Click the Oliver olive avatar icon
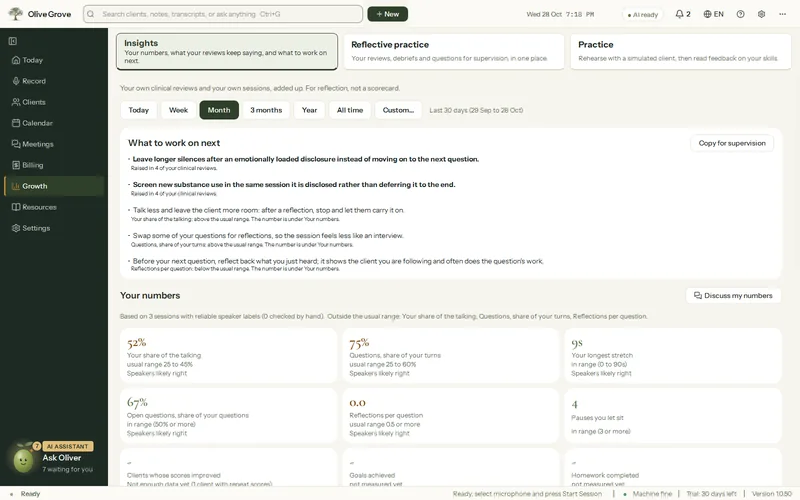 23,459
